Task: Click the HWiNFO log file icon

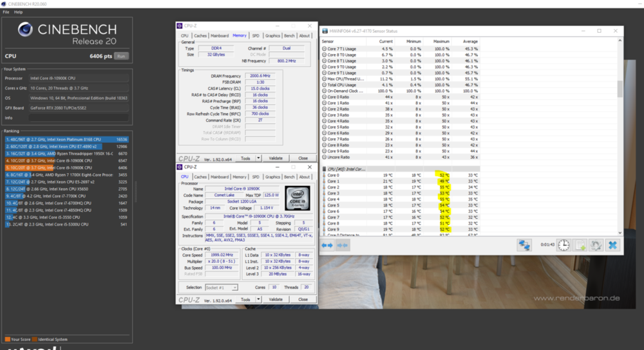Action: tap(580, 245)
